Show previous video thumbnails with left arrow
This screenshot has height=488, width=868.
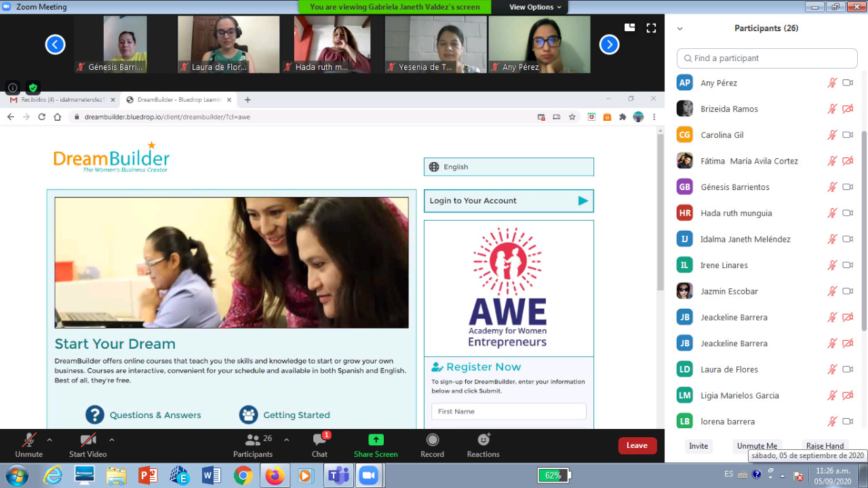pyautogui.click(x=55, y=45)
